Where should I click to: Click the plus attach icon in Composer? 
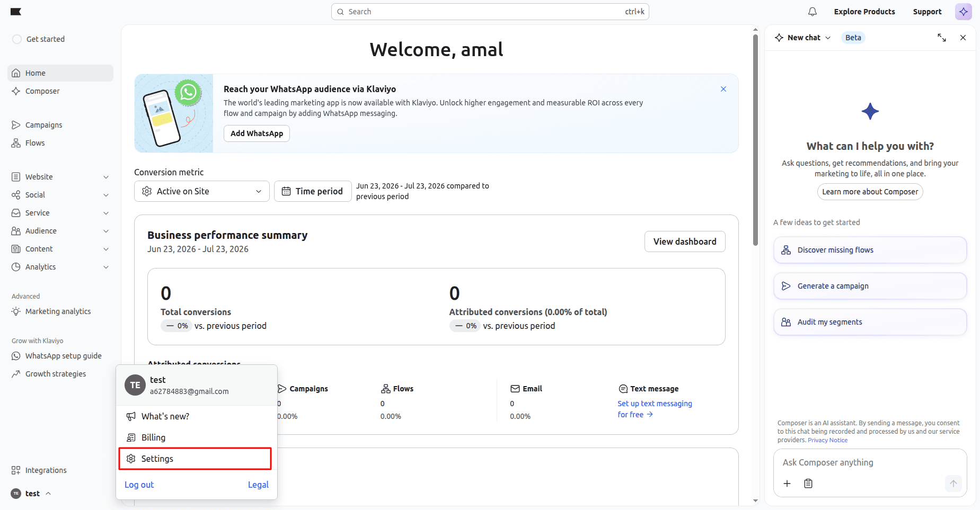click(787, 484)
